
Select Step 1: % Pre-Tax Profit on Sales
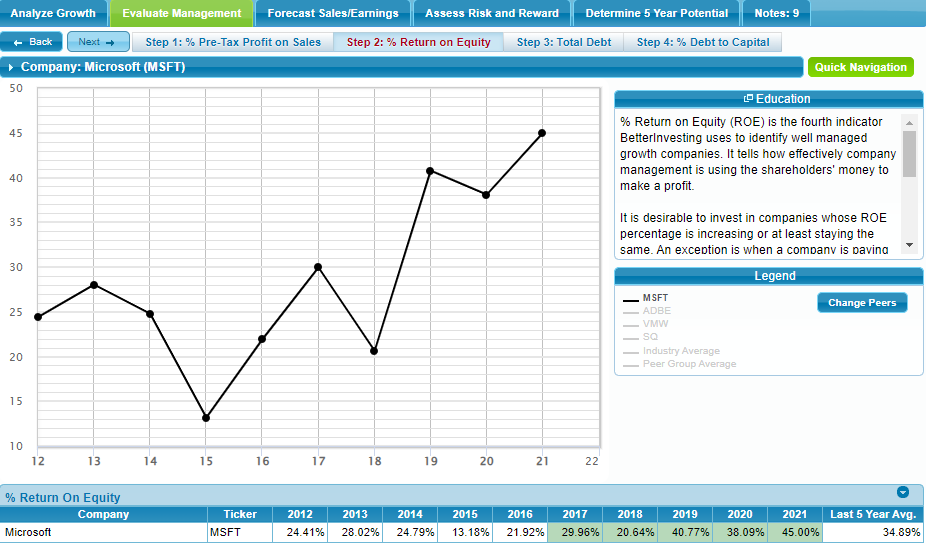tap(233, 42)
